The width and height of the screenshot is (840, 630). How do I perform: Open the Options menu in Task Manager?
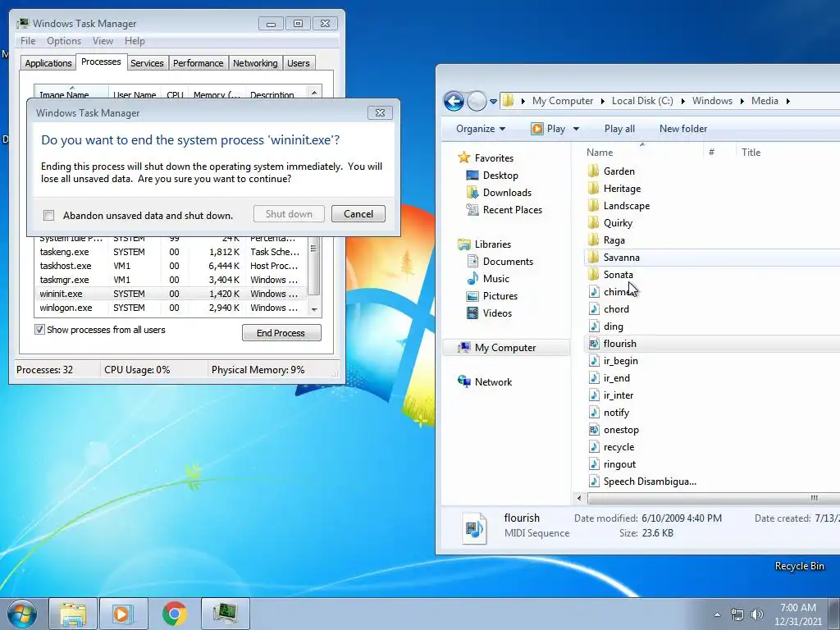(64, 41)
